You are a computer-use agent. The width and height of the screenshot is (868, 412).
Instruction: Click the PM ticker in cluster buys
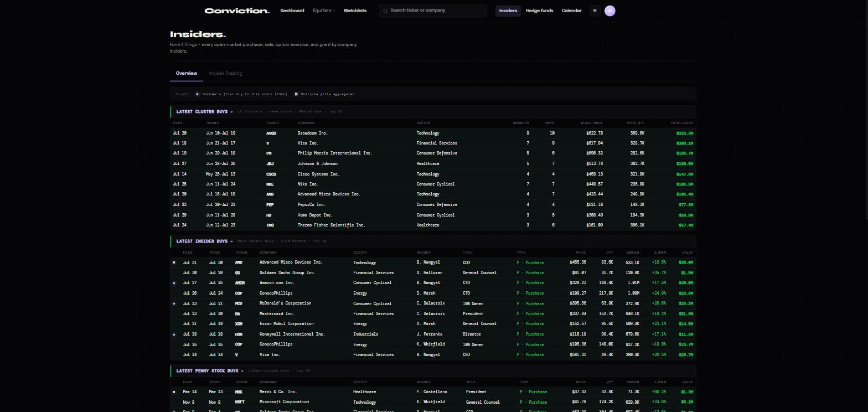click(269, 153)
